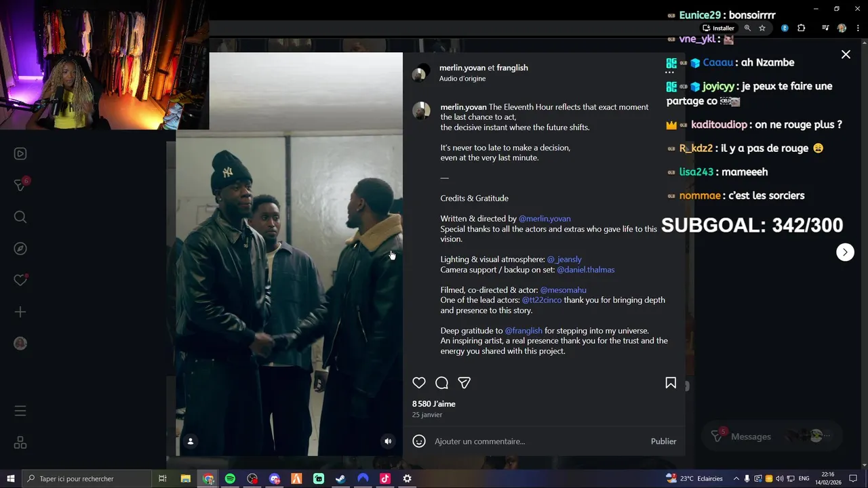Open Settings gear on the taskbar
Image resolution: width=868 pixels, height=488 pixels.
(407, 479)
